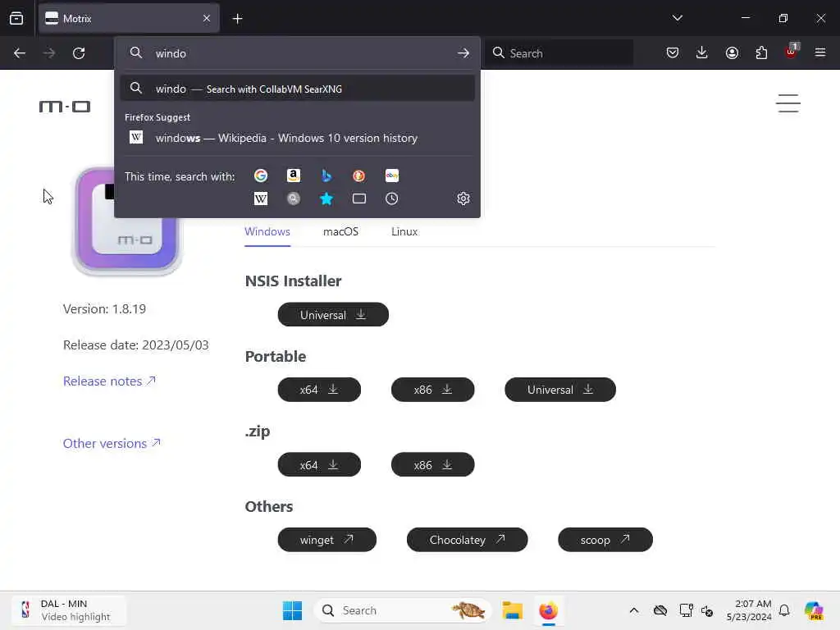Image resolution: width=840 pixels, height=630 pixels.
Task: Click the Firefox taskbar icon
Action: (x=548, y=610)
